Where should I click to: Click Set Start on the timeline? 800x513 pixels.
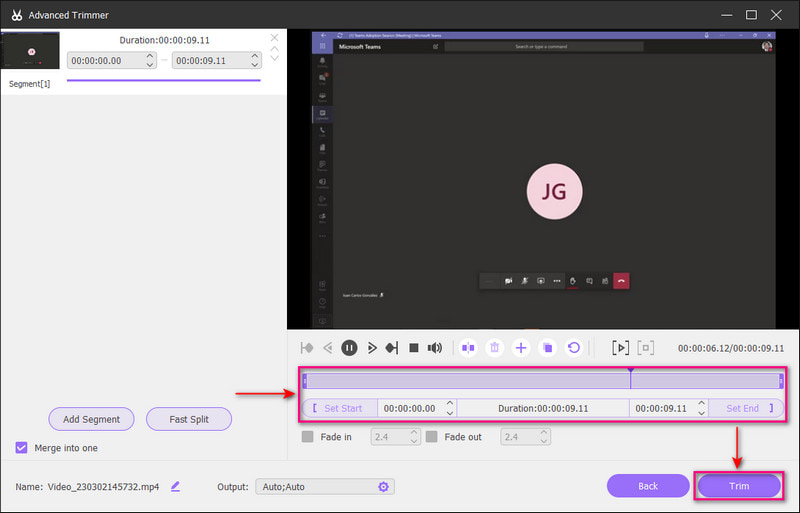pos(339,408)
